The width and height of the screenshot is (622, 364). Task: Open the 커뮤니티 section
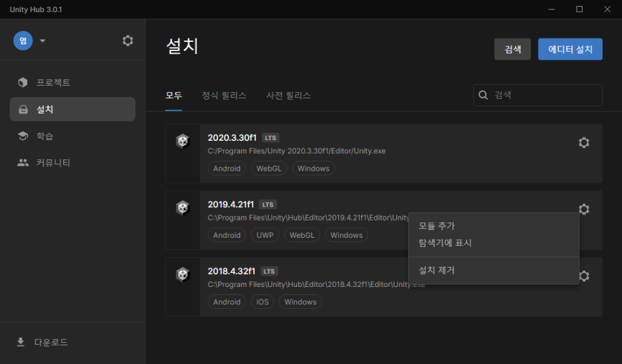click(x=72, y=163)
